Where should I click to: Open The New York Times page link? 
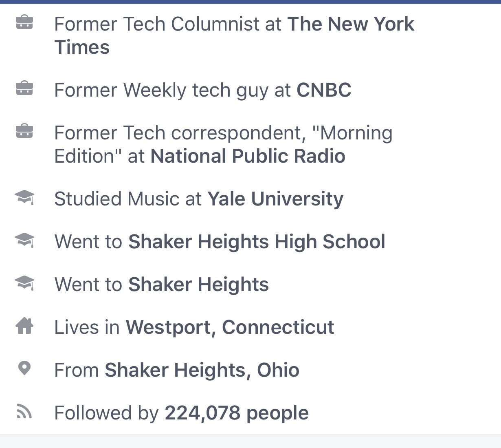coord(350,24)
